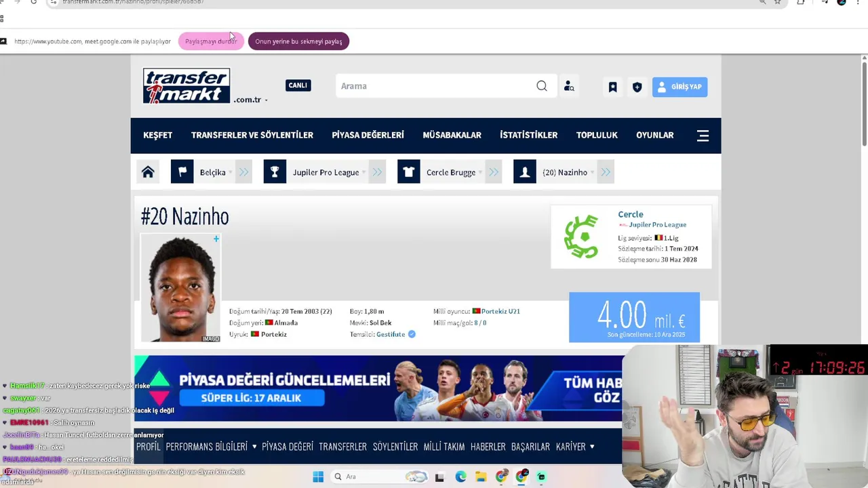The height and width of the screenshot is (488, 868).
Task: Click the browser reload icon
Action: coord(34,2)
